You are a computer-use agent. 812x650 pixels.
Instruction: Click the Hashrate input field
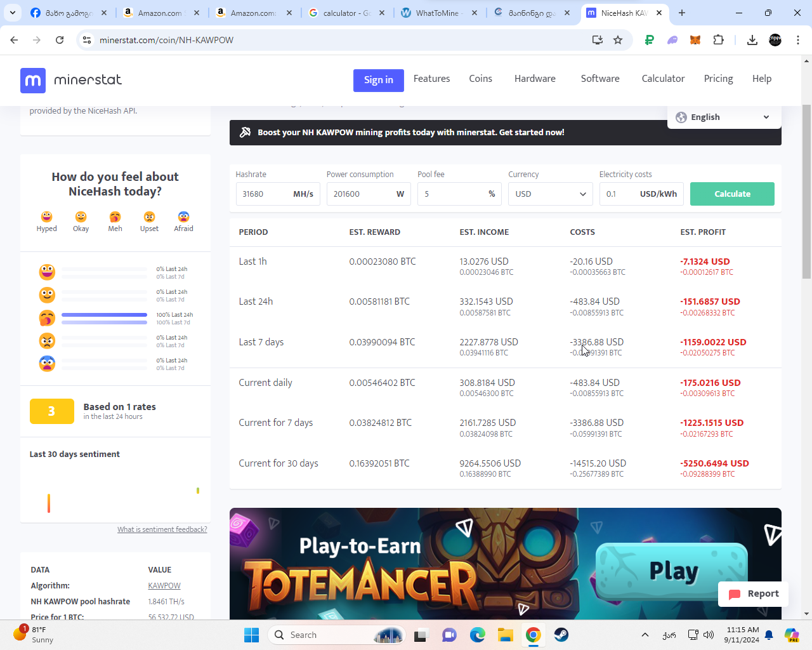[263, 194]
